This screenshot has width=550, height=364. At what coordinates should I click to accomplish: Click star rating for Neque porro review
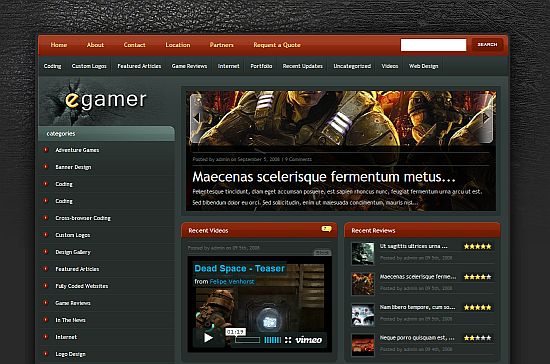477,338
